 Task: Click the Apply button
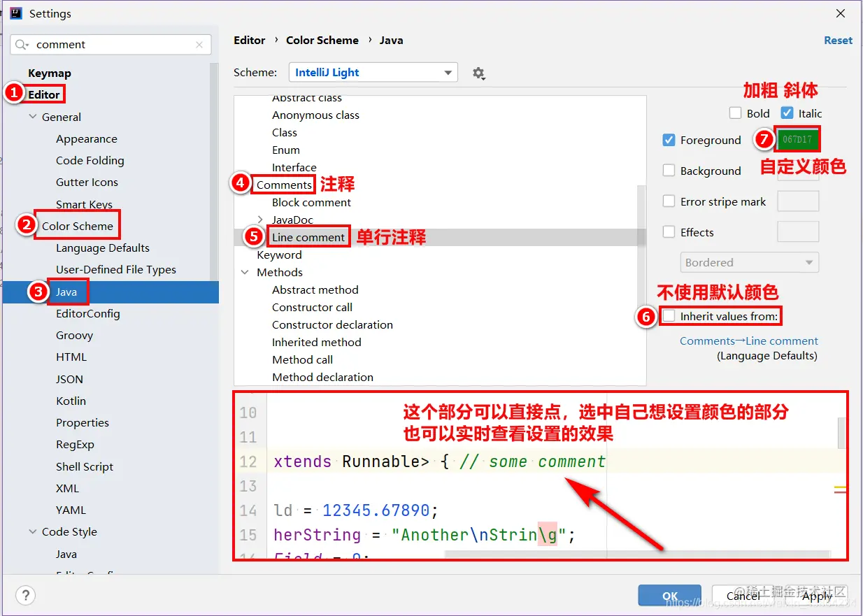[x=817, y=596]
